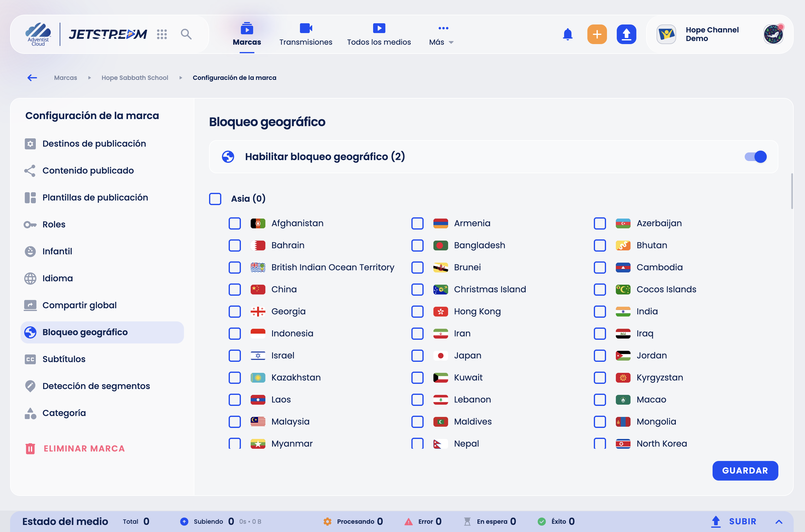Check the China checkbox
This screenshot has width=805, height=532.
point(234,289)
